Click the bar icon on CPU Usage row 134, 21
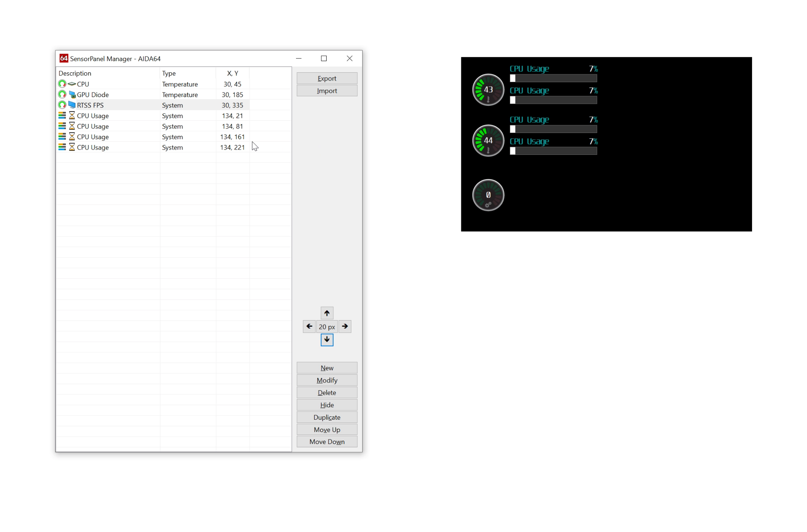The image size is (807, 532). pos(62,116)
